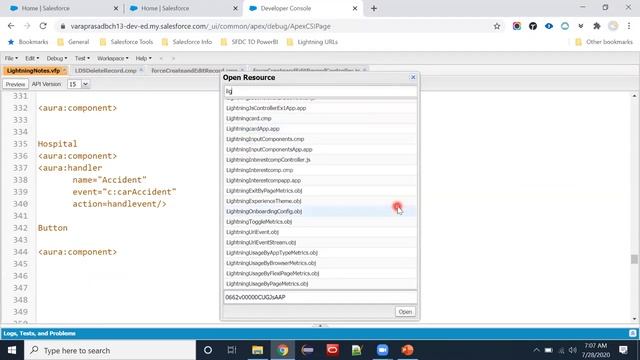Open the Lightning URLs bookmark folder

point(312,42)
